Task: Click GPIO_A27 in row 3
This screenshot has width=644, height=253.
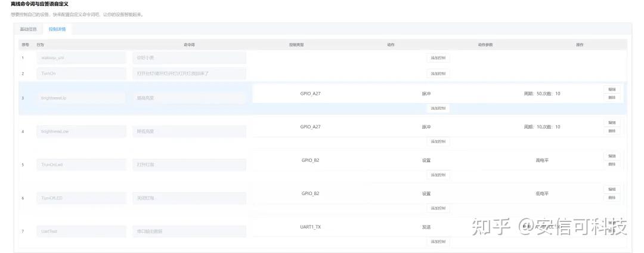Action: pos(310,94)
